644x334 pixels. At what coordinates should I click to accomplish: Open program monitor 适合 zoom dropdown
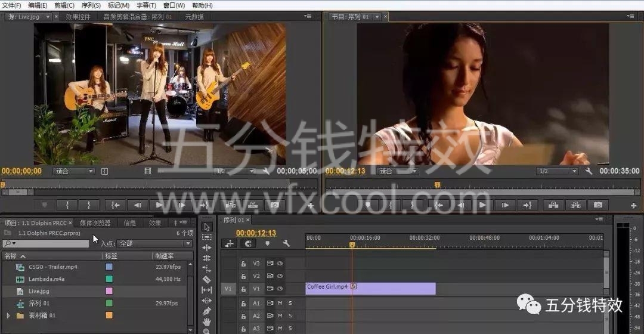(x=397, y=171)
